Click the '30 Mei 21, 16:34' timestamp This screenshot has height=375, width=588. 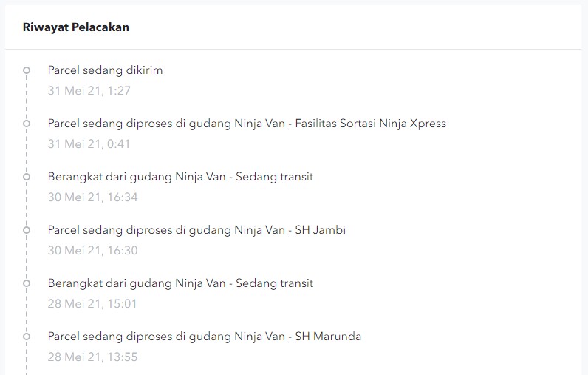(x=92, y=197)
